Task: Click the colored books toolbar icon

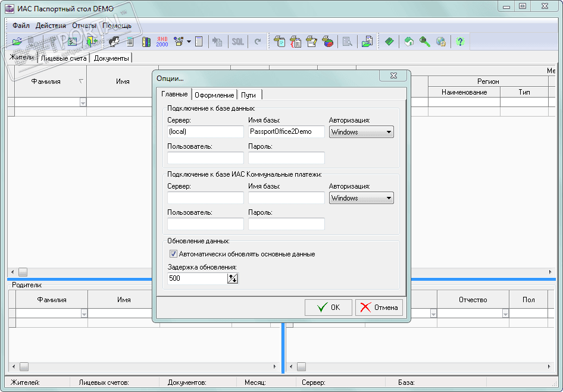Action: [x=146, y=42]
